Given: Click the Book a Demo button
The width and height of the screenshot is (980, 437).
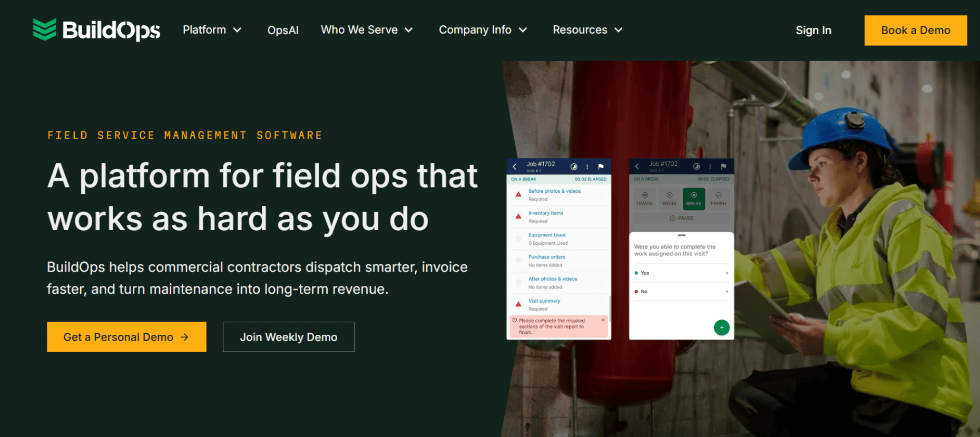Looking at the screenshot, I should click(x=916, y=31).
